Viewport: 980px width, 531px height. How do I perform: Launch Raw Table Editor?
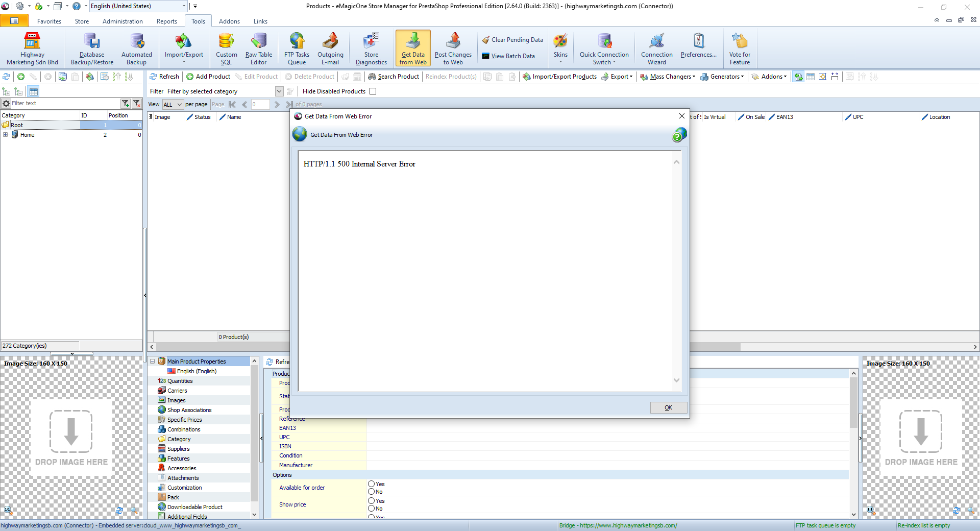tap(258, 49)
